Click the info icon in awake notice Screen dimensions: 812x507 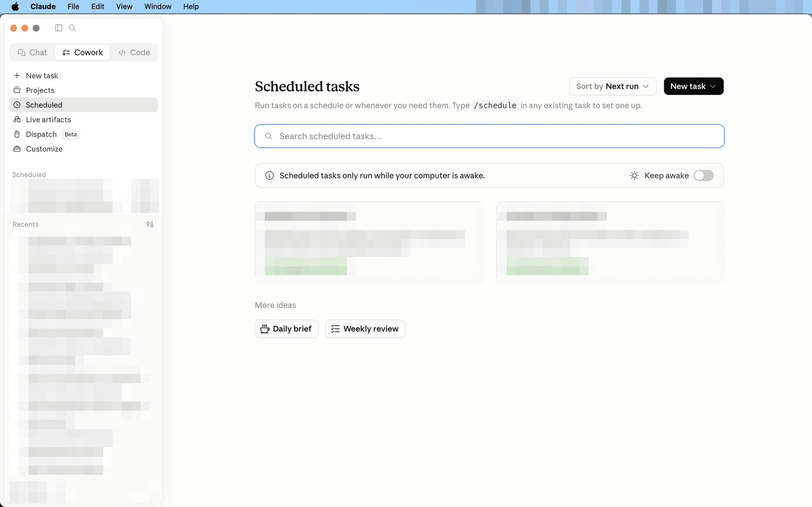click(269, 175)
